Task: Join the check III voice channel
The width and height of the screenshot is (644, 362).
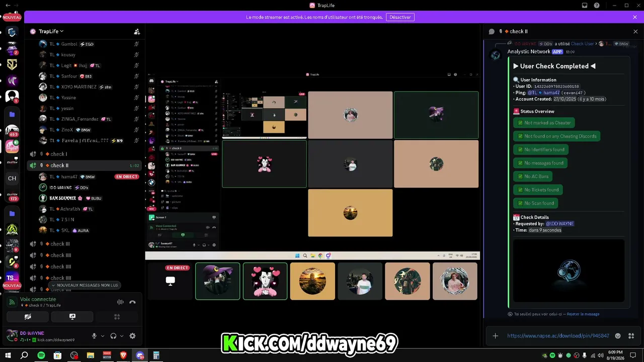Action: click(x=85, y=244)
